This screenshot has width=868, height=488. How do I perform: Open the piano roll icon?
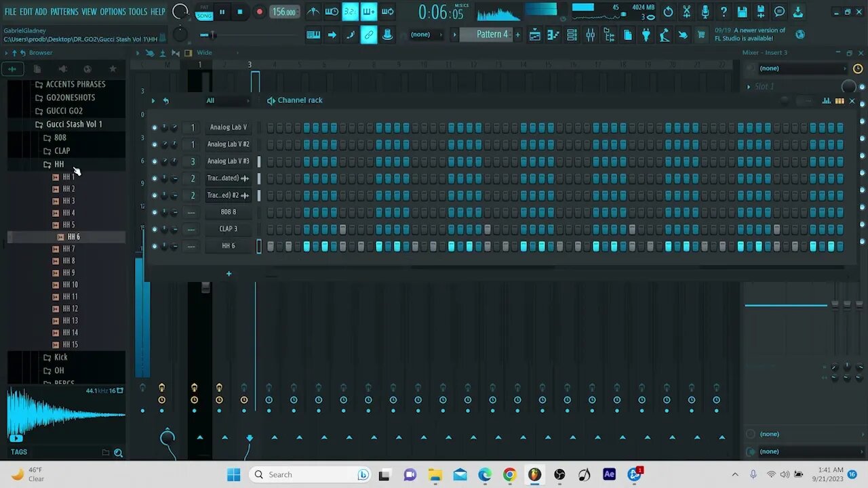pos(553,35)
